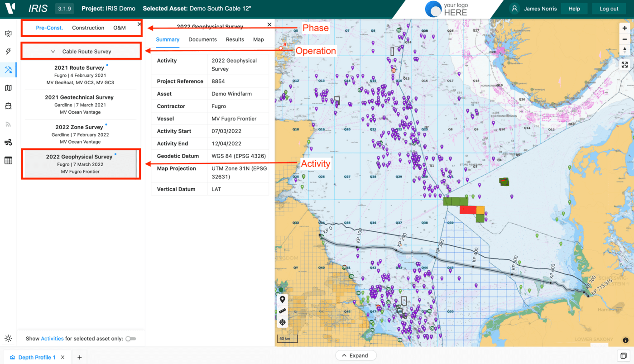Open the data table grid icon
634x364 pixels.
pos(8,160)
